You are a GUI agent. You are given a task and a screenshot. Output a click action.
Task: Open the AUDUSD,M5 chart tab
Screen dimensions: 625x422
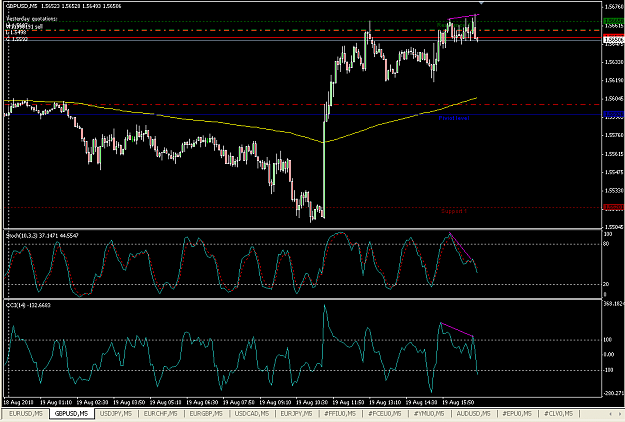click(x=473, y=414)
